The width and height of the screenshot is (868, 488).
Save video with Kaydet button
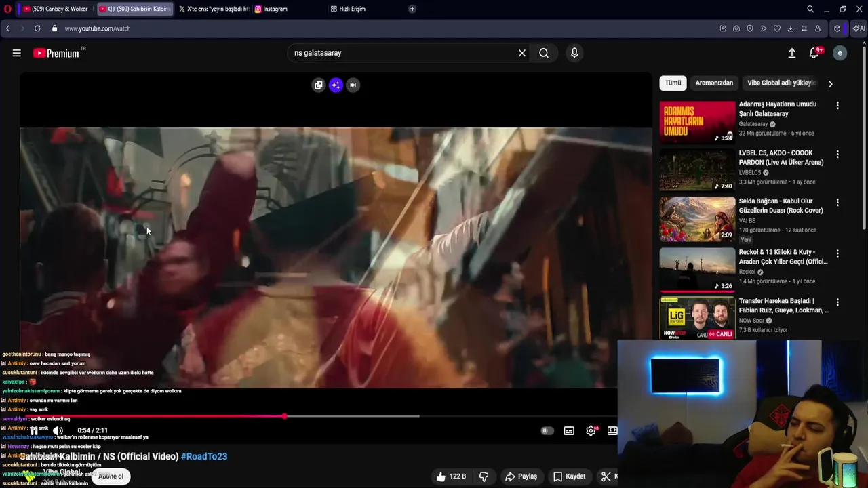click(568, 476)
